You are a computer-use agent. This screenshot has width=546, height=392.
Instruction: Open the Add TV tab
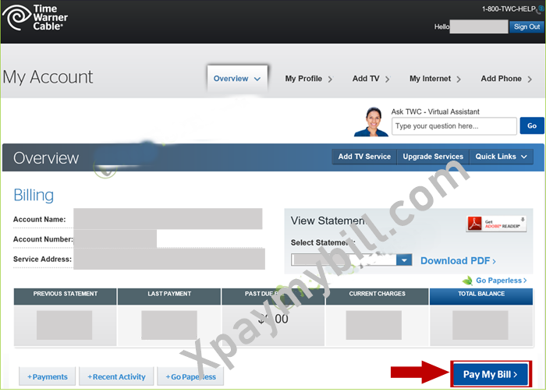tap(370, 79)
